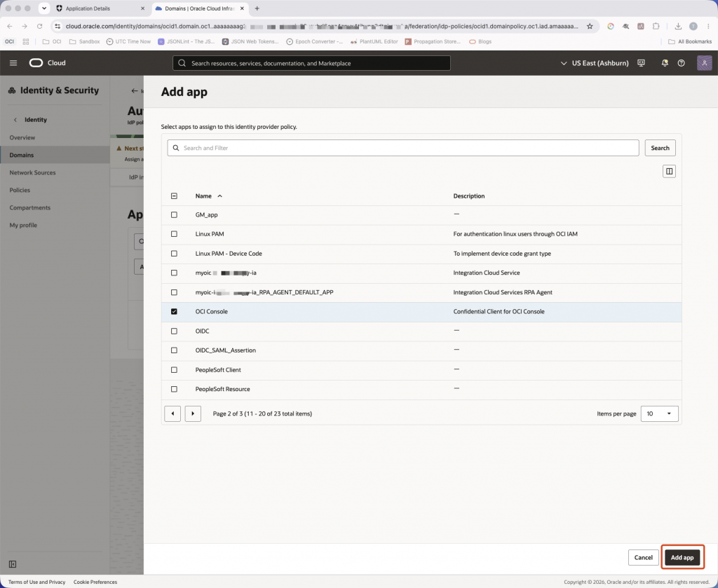Screen dimensions: 718x588
Task: Open the tab search dropdown arrow
Action: pyautogui.click(x=44, y=8)
